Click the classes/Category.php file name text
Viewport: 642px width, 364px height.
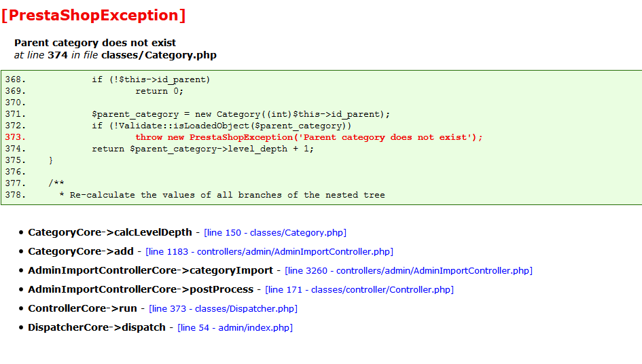pos(159,55)
